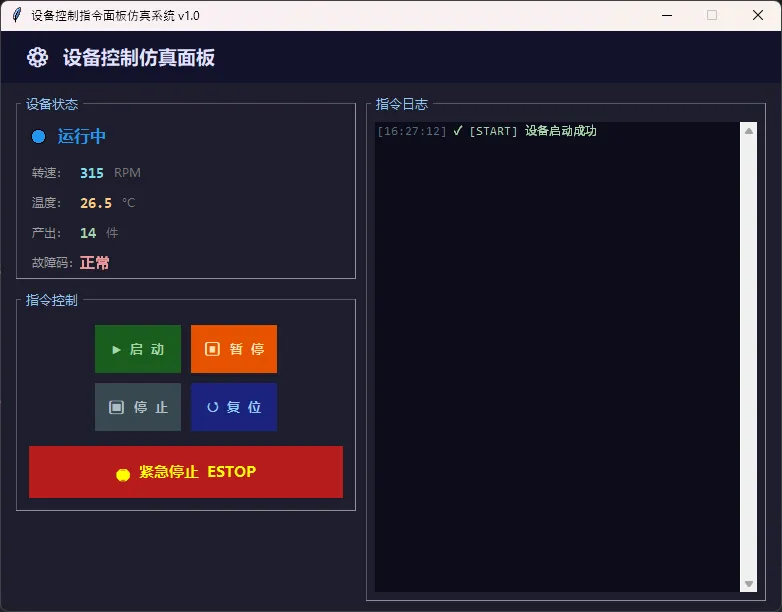
Task: Stop the device using the 停止 button
Action: [138, 407]
